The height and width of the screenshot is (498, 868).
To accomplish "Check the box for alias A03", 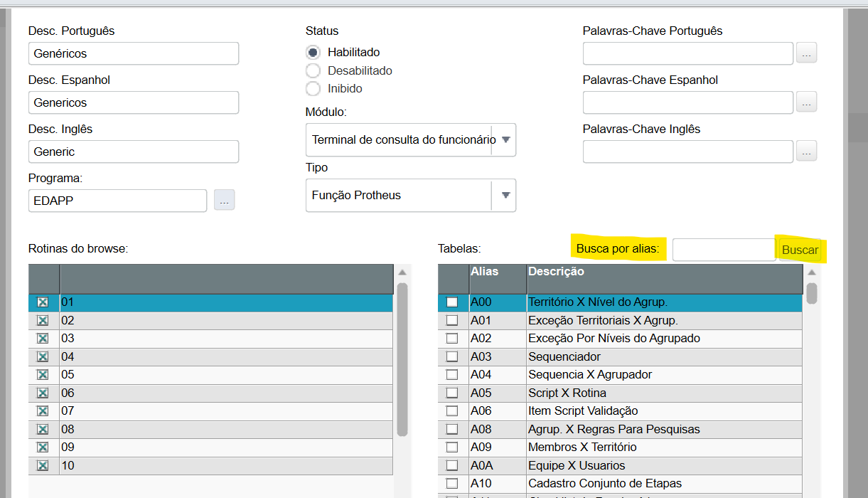I will pos(452,356).
